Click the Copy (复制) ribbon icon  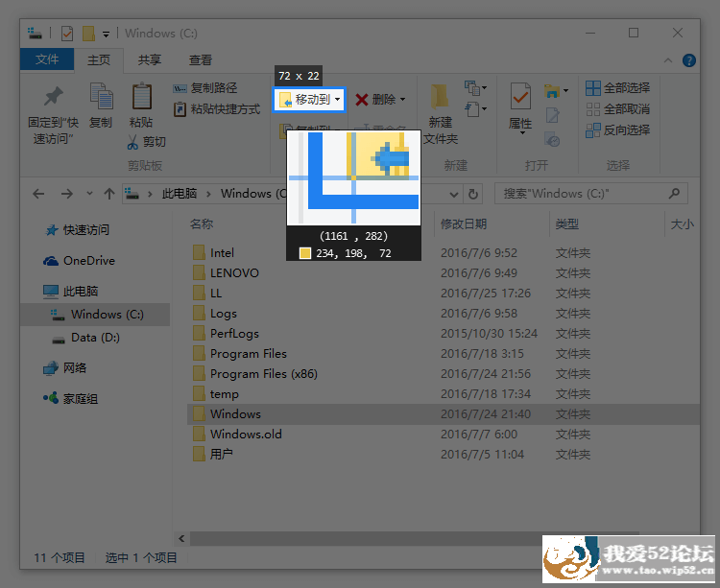click(x=101, y=96)
